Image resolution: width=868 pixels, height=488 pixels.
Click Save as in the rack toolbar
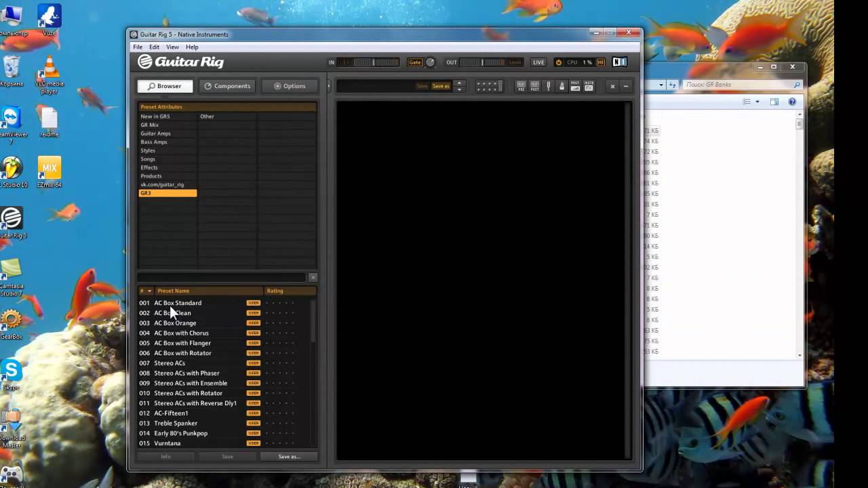pyautogui.click(x=441, y=86)
